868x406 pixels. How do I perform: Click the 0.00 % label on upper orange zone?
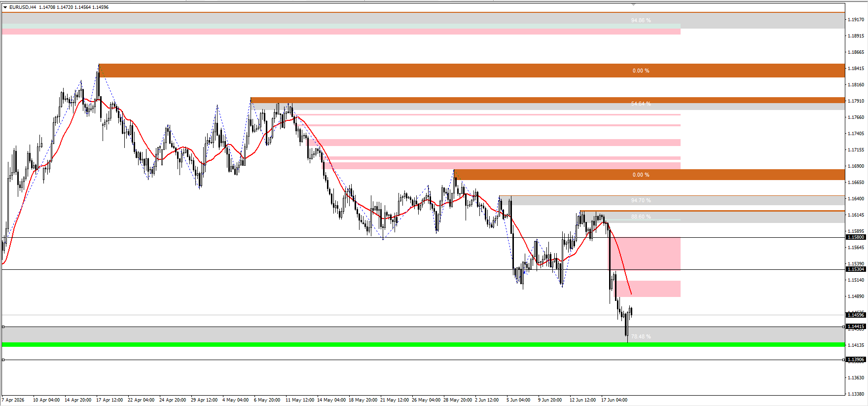click(x=641, y=71)
